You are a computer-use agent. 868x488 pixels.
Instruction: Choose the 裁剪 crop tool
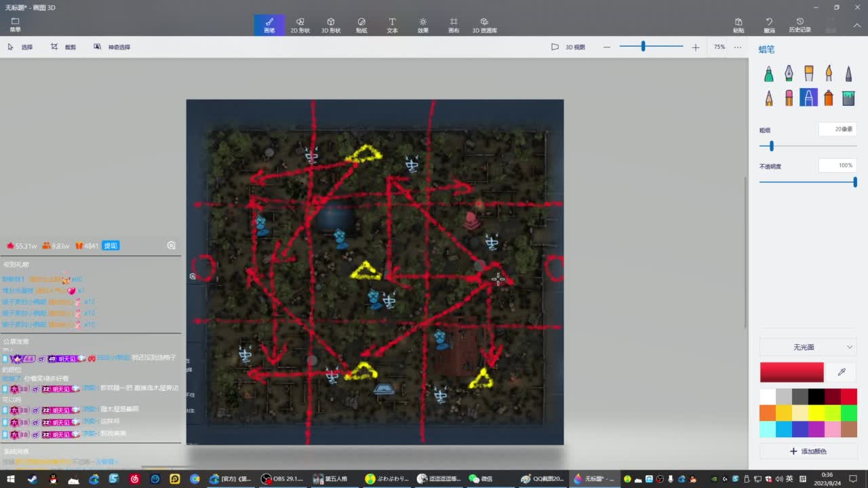[64, 47]
